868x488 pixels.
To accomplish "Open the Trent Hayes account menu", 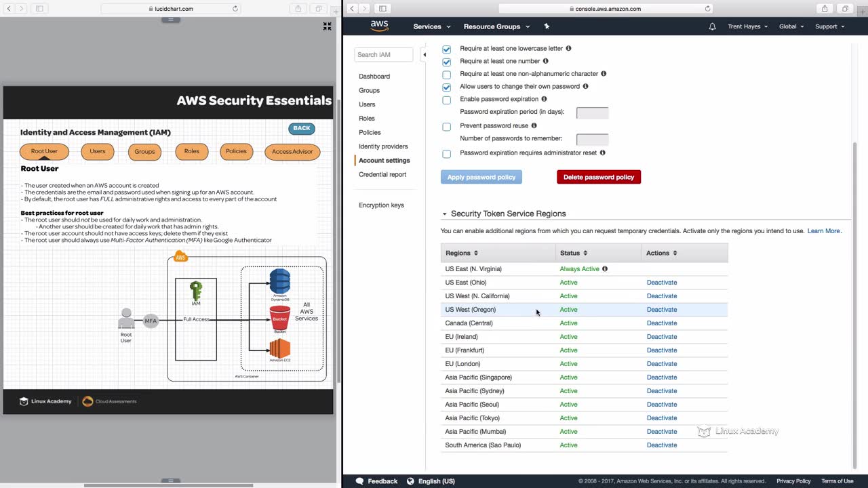I will (x=747, y=26).
